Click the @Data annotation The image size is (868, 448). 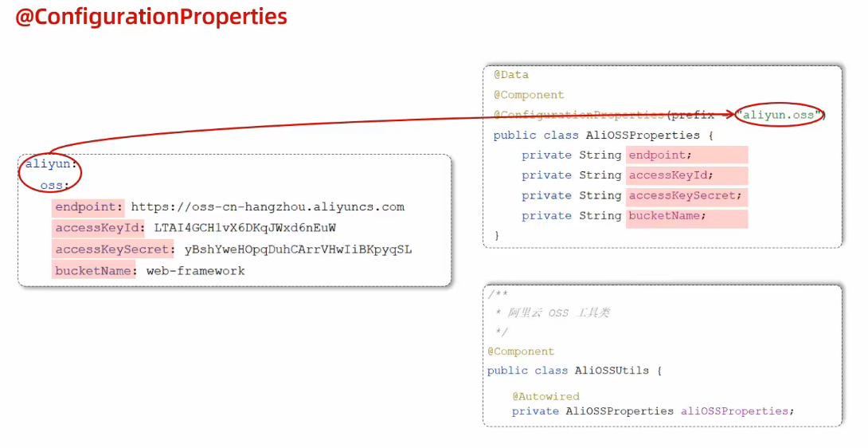(x=510, y=75)
